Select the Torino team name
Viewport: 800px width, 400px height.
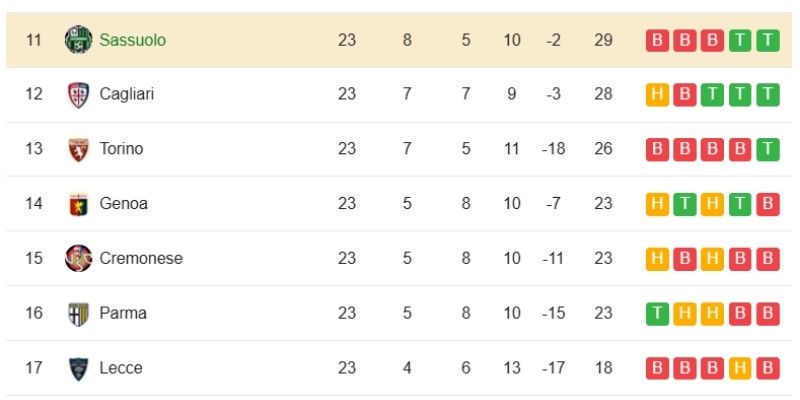click(121, 149)
